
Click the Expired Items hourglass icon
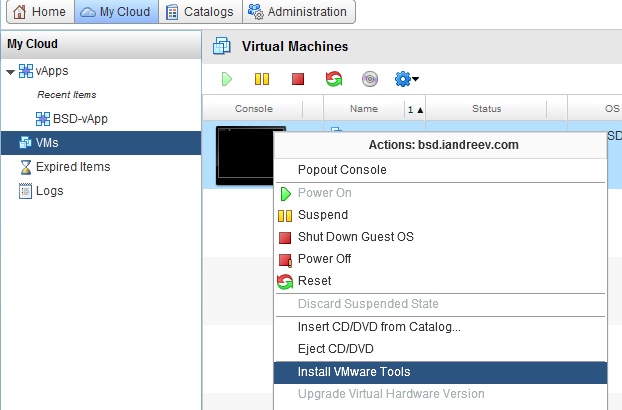[26, 167]
